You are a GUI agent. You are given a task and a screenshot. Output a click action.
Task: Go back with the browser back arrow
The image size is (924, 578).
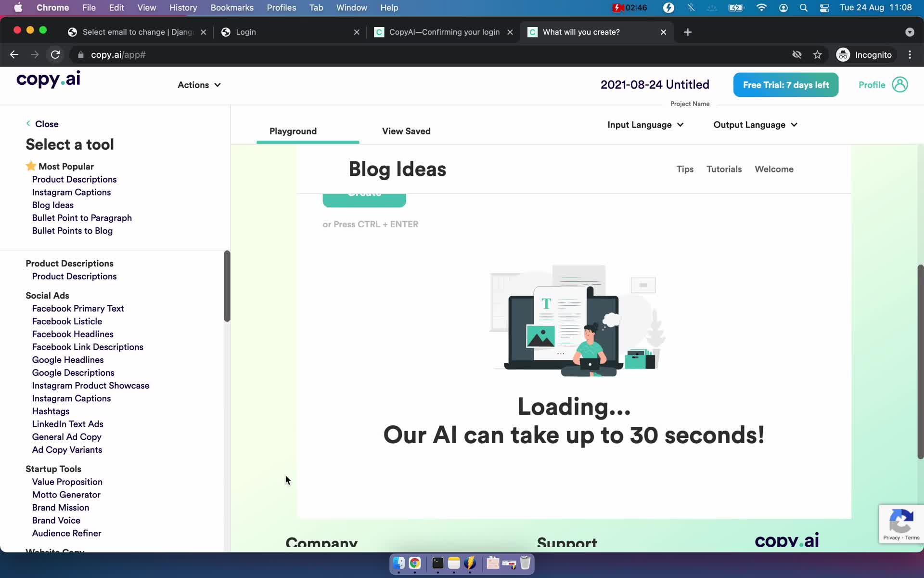pyautogui.click(x=14, y=55)
